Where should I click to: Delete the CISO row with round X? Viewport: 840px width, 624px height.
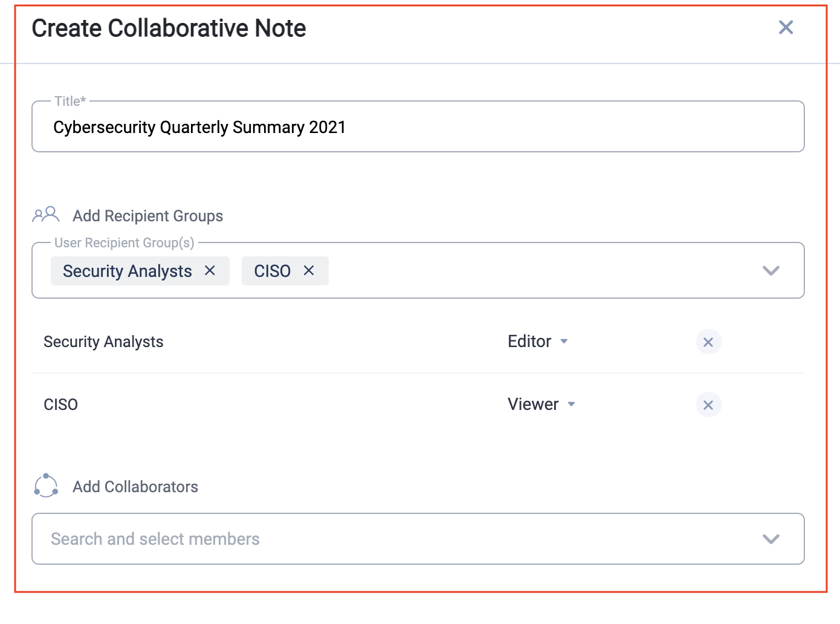pyautogui.click(x=708, y=405)
